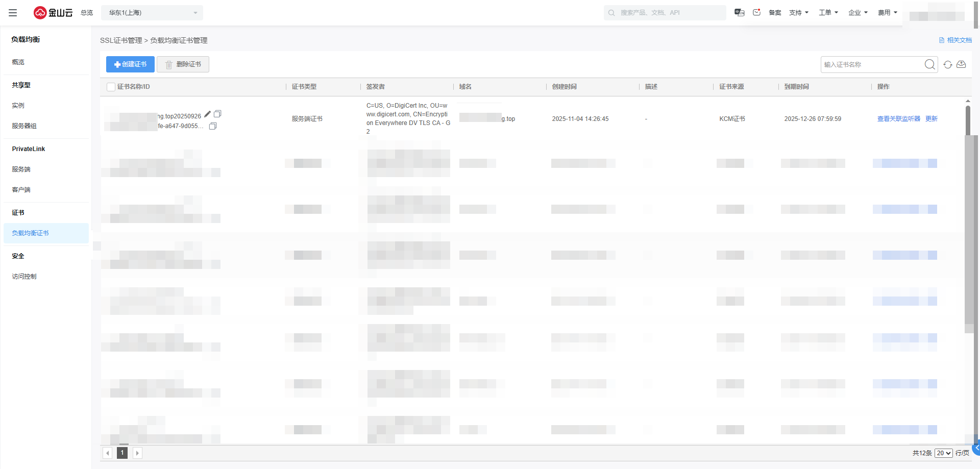980x469 pixels.
Task: Switch language with the 中/EN icon
Action: coord(739,12)
